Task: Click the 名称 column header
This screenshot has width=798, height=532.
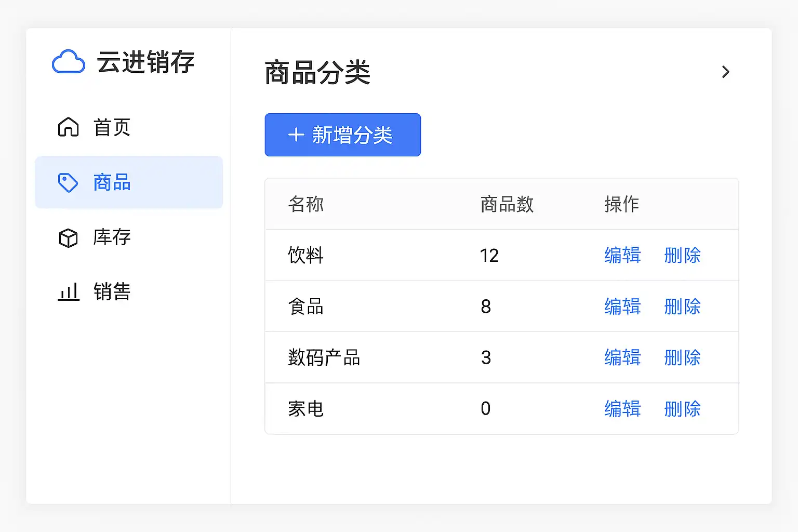Action: tap(306, 204)
